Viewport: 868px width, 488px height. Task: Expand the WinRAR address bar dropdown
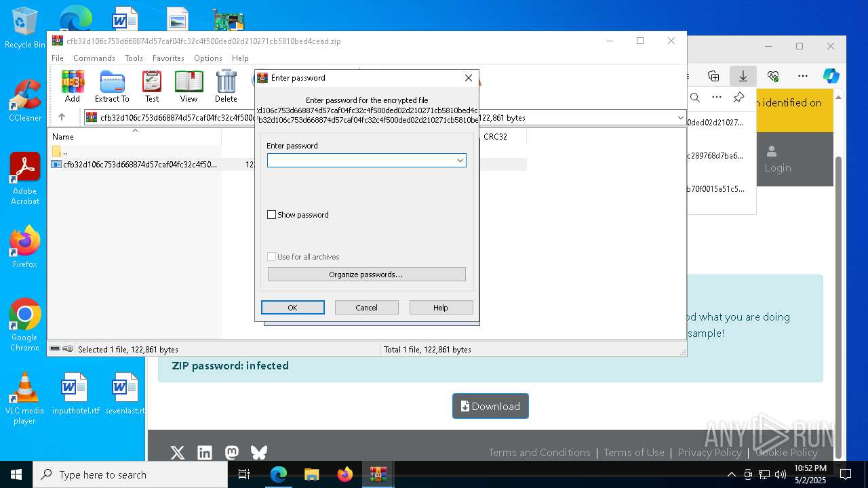point(680,118)
